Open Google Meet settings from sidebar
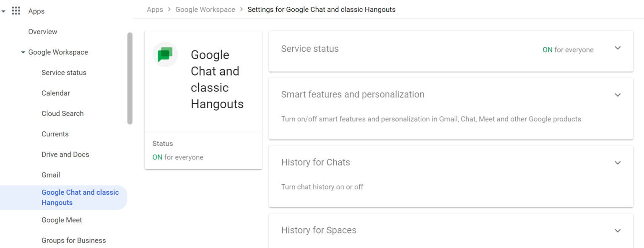This screenshot has height=248, width=644. point(62,219)
